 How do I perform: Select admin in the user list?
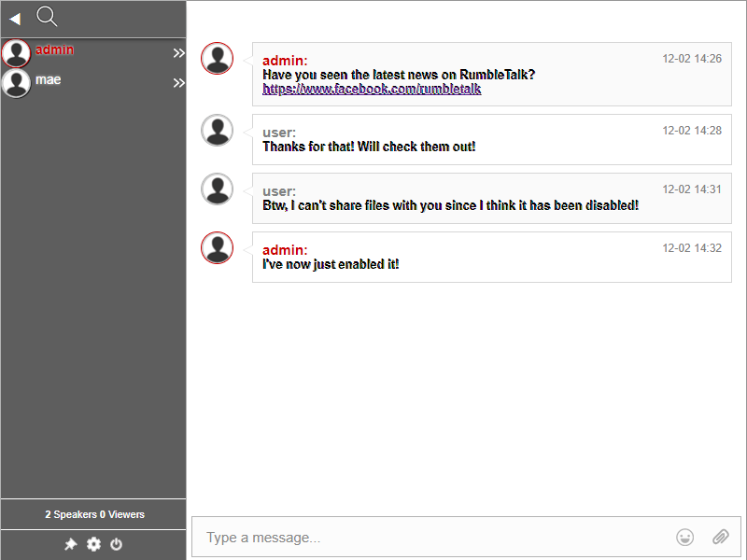click(x=55, y=49)
